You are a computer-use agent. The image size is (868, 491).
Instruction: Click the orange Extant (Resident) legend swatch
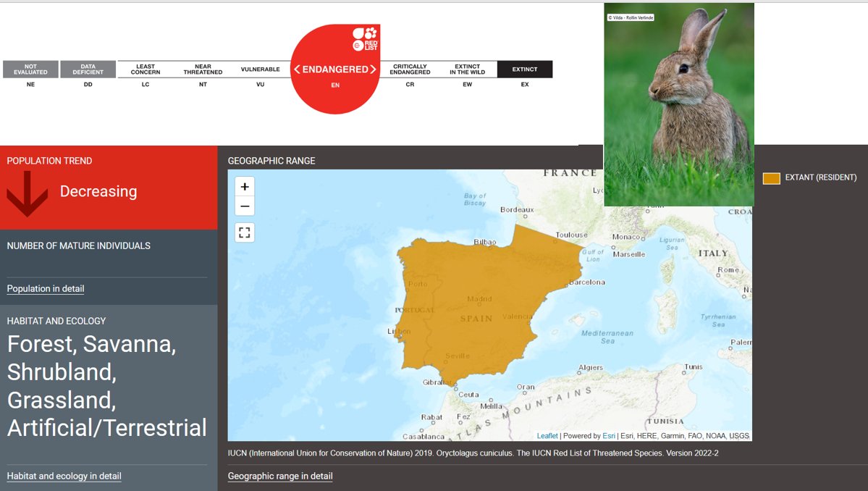(771, 177)
